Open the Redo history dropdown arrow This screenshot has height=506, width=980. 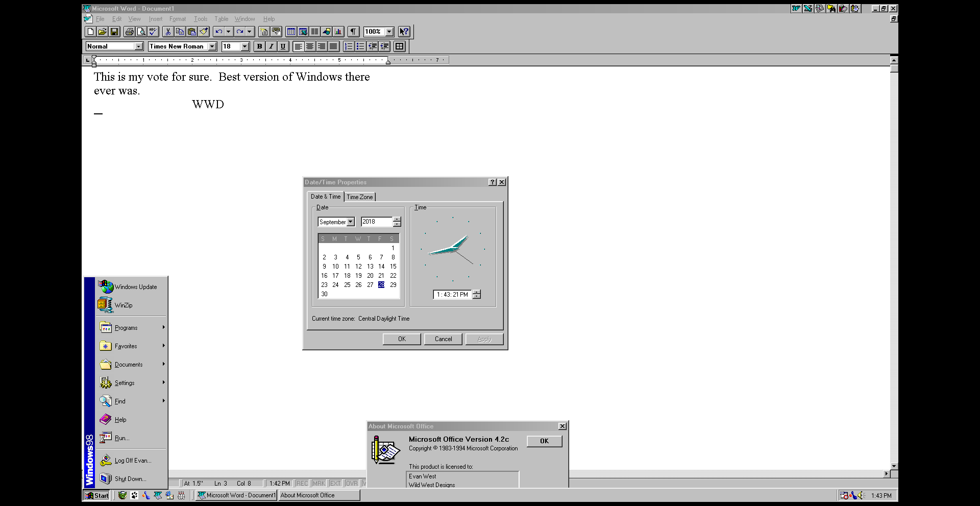[x=250, y=32]
